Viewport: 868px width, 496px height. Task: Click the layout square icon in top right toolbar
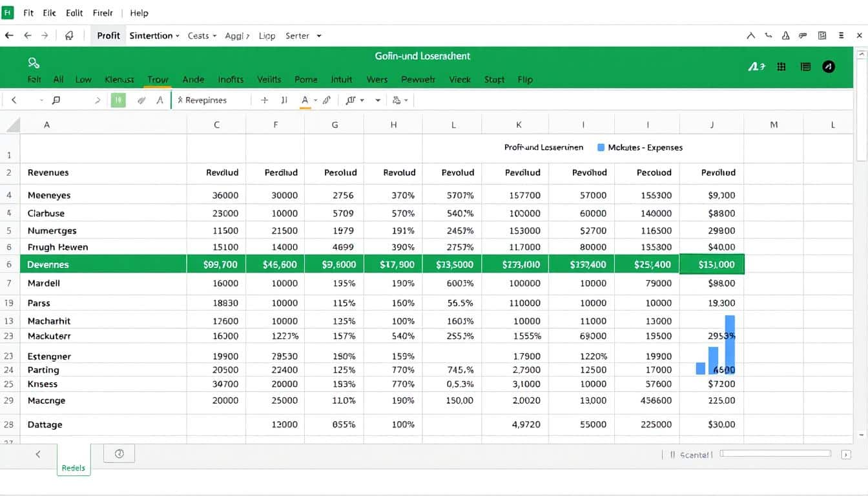pos(822,36)
